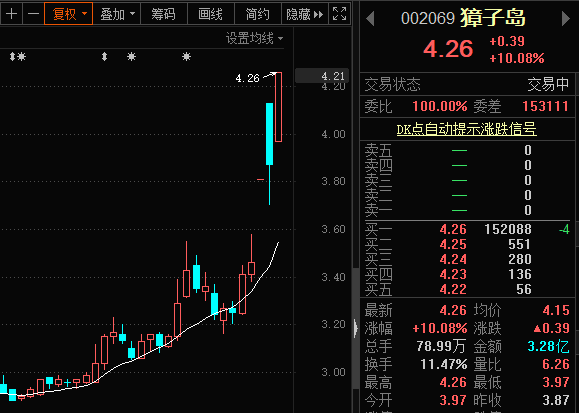
Task: Toggle the 简约 mode
Action: [x=258, y=14]
